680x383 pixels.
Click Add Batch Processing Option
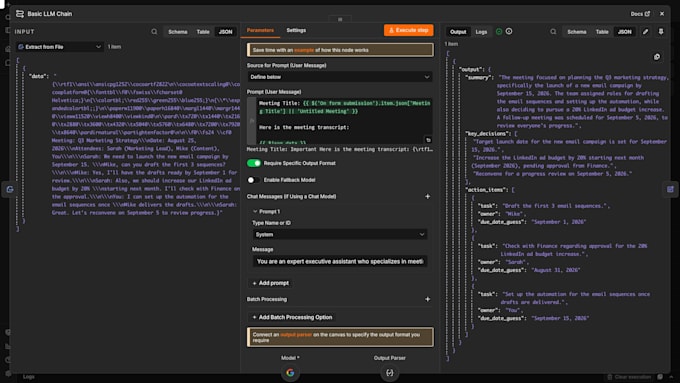(x=292, y=318)
